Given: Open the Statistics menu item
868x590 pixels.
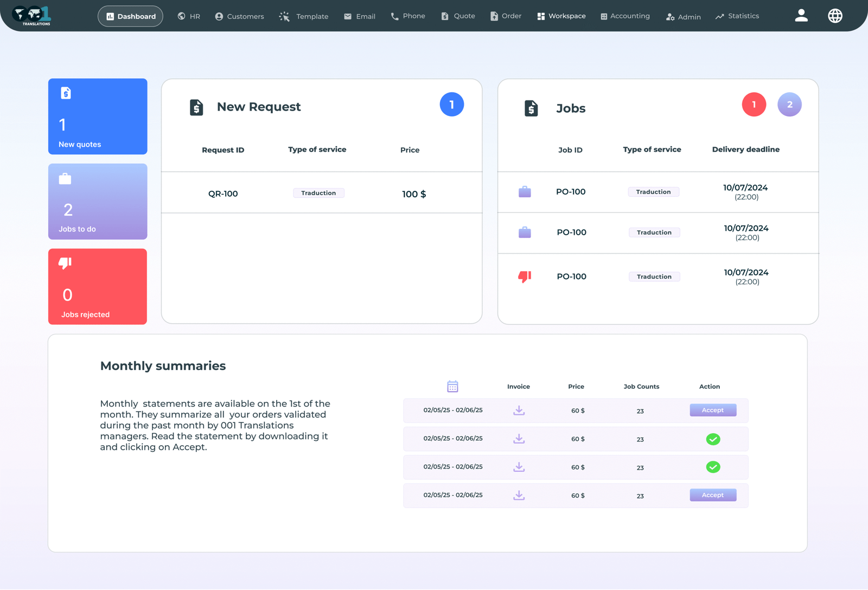Looking at the screenshot, I should point(737,16).
